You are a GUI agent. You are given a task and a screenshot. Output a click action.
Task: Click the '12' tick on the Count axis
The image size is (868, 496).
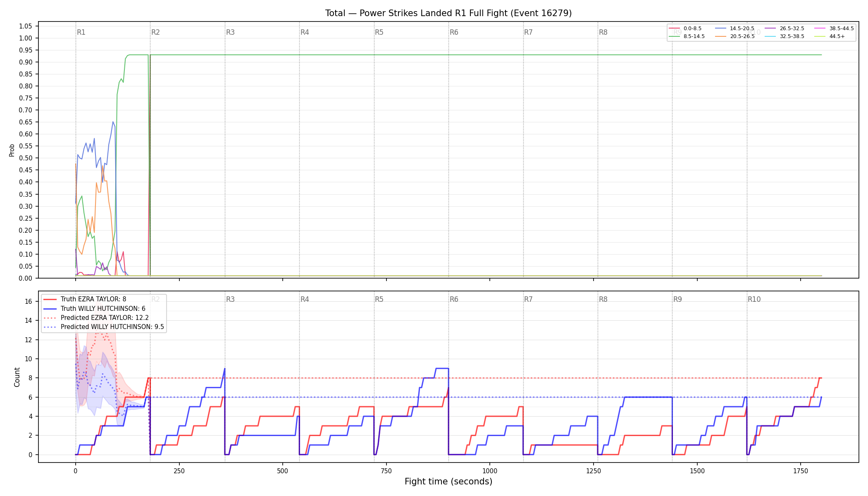coord(29,340)
